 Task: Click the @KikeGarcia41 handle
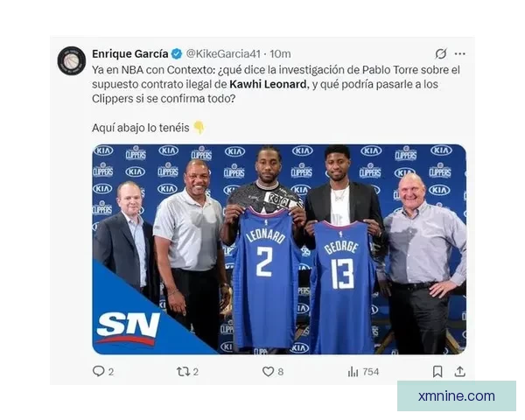point(223,53)
